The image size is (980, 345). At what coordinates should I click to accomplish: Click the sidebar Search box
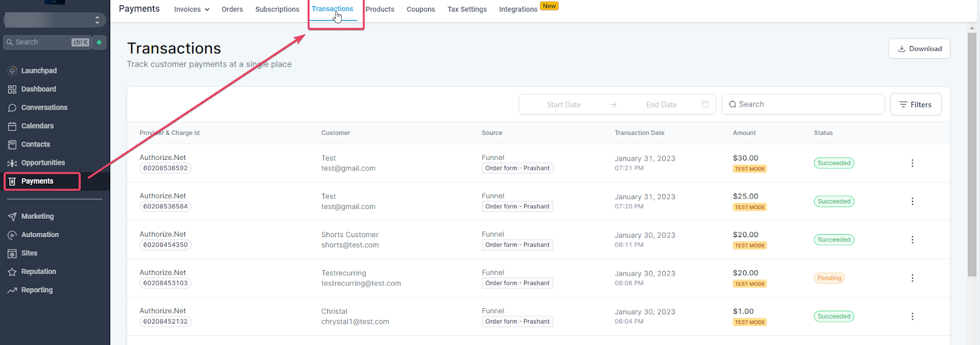tap(47, 42)
